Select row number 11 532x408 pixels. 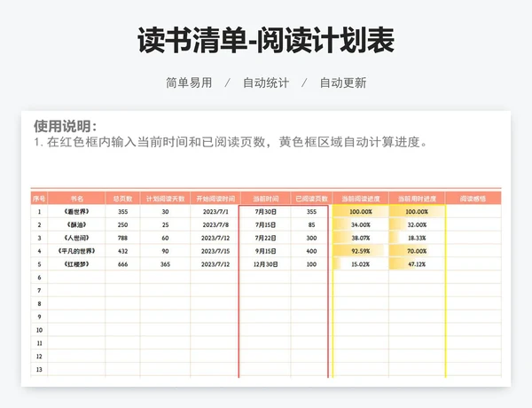coord(39,343)
